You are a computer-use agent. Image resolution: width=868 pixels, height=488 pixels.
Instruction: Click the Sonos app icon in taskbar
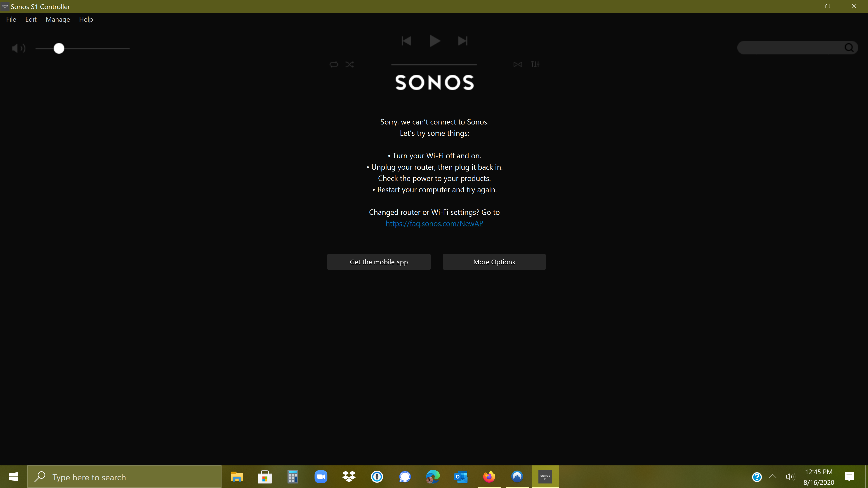(x=545, y=477)
